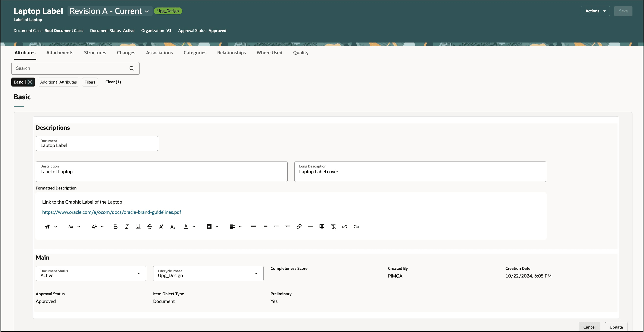This screenshot has height=332, width=644.
Task: Apply italic formatting to the text
Action: click(127, 226)
